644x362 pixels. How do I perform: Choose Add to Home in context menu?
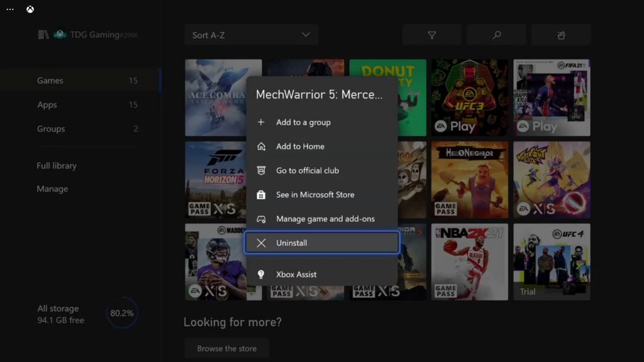321,146
